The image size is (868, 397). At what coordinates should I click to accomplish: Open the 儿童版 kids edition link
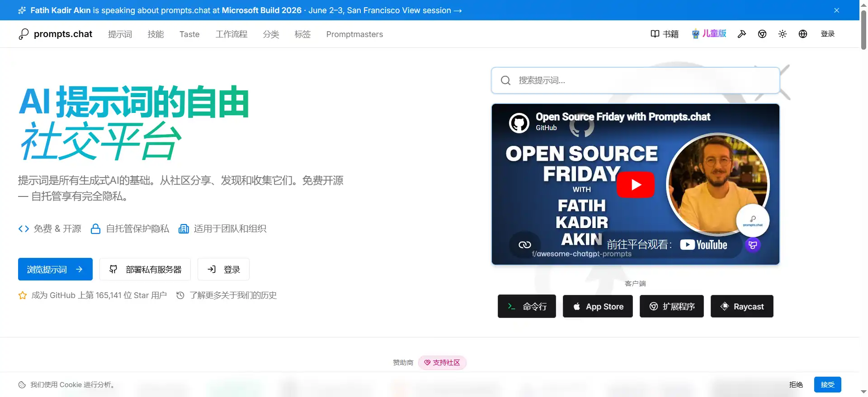coord(709,33)
